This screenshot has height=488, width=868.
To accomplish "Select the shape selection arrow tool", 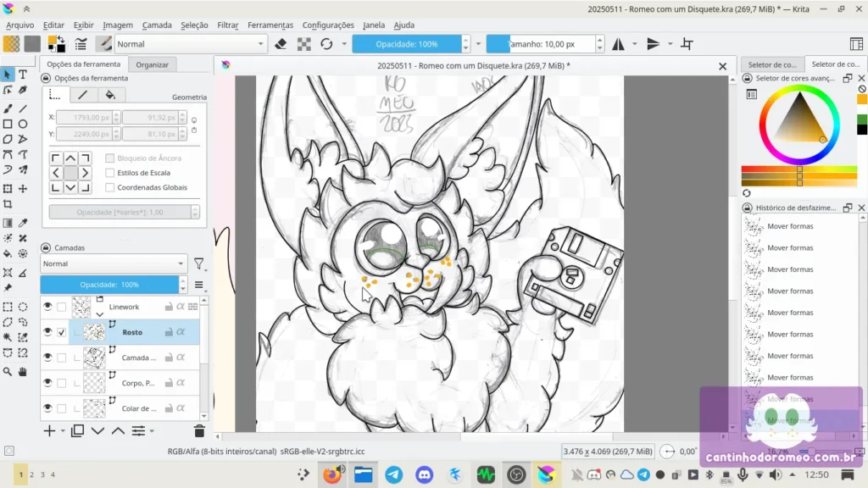I will pos(8,75).
